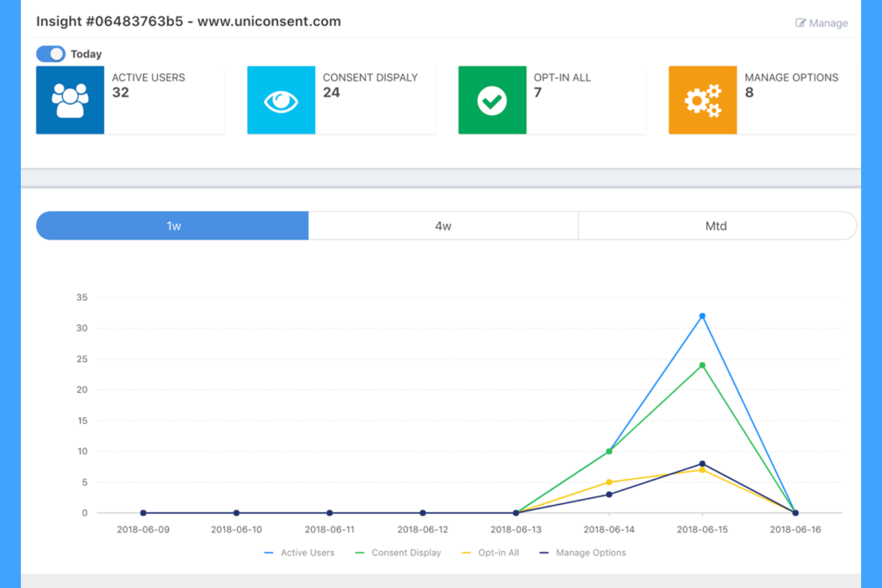Open the Manage link

(x=828, y=23)
